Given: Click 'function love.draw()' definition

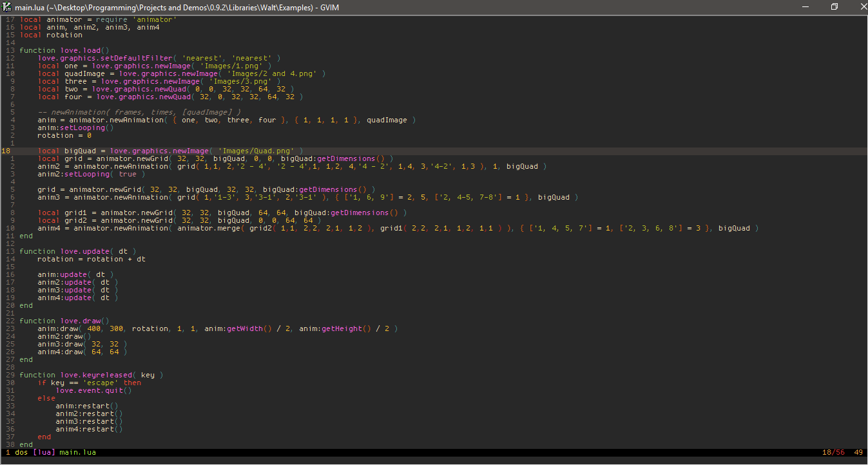Looking at the screenshot, I should [64, 321].
